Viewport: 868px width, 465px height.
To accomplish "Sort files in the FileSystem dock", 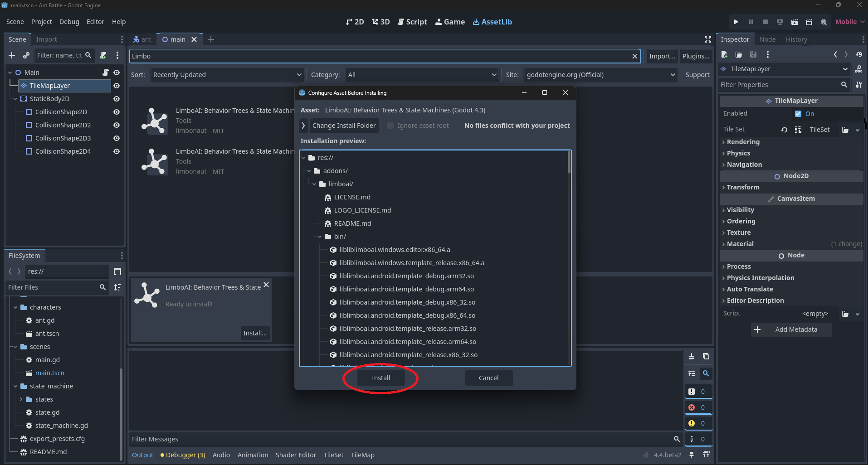I will click(117, 287).
